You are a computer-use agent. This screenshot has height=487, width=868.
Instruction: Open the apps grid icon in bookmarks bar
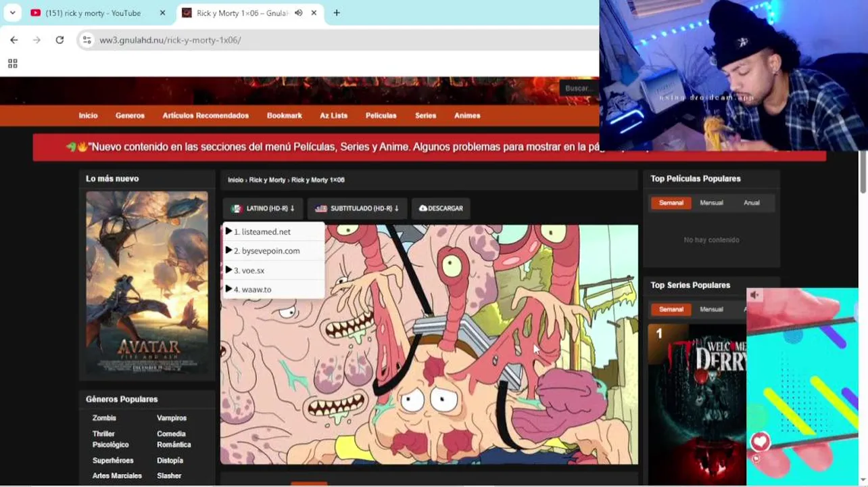pos(12,64)
